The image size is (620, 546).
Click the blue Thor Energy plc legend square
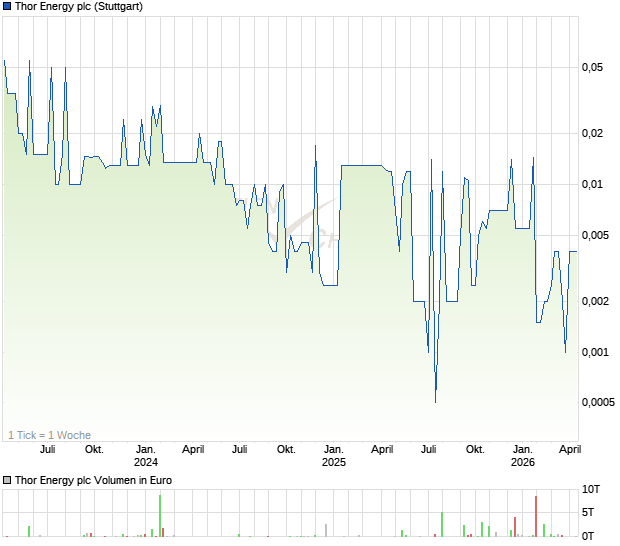(7, 6)
